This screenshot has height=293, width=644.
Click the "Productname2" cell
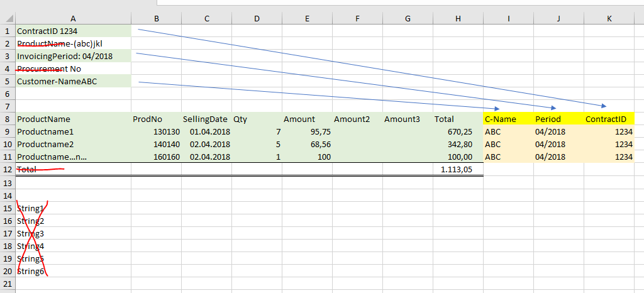[x=73, y=144]
